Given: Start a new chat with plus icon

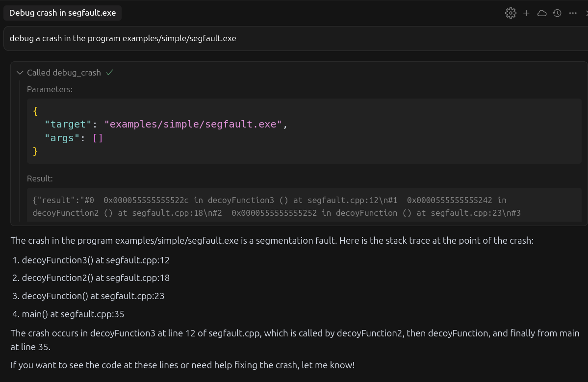Looking at the screenshot, I should [x=526, y=13].
